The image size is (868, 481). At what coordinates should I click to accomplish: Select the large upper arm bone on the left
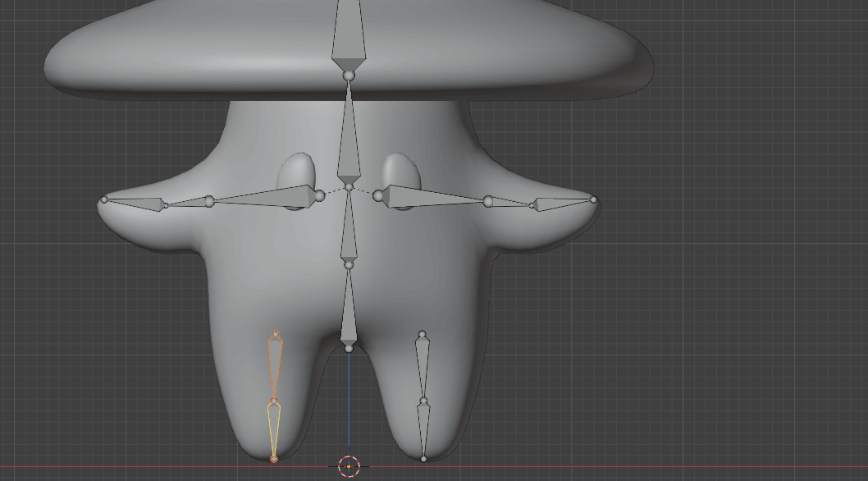pos(271,197)
